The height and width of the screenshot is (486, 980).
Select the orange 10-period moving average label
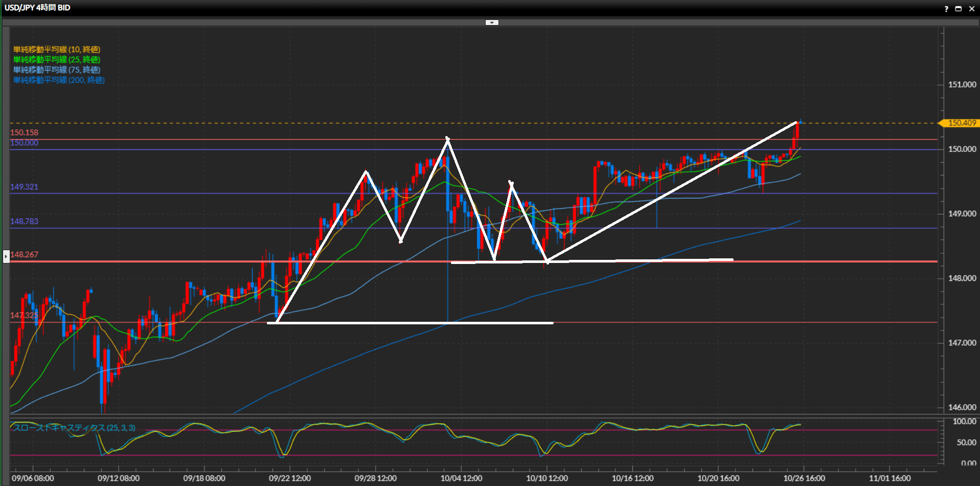(57, 50)
